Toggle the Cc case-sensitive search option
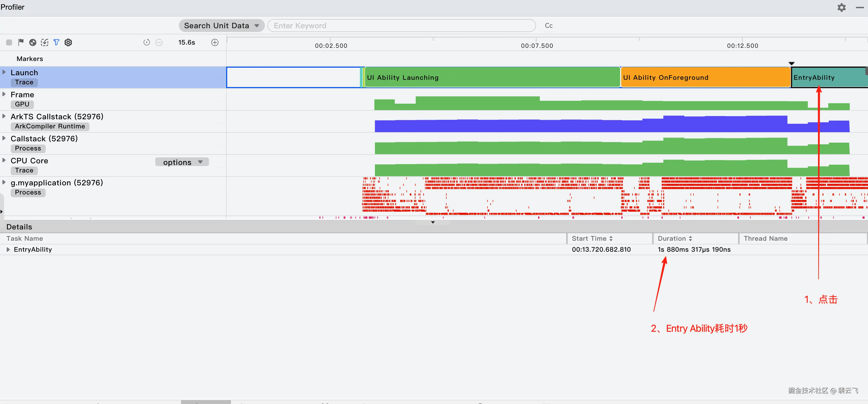 (x=549, y=26)
